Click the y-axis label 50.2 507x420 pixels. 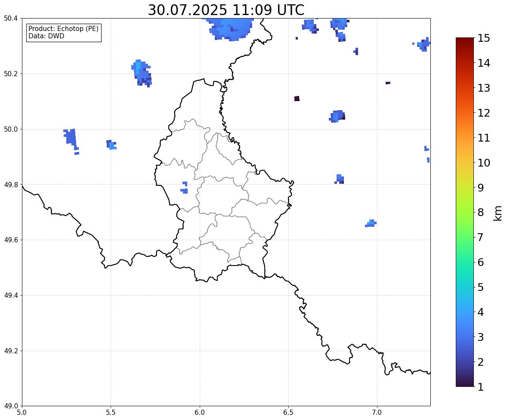(10, 74)
